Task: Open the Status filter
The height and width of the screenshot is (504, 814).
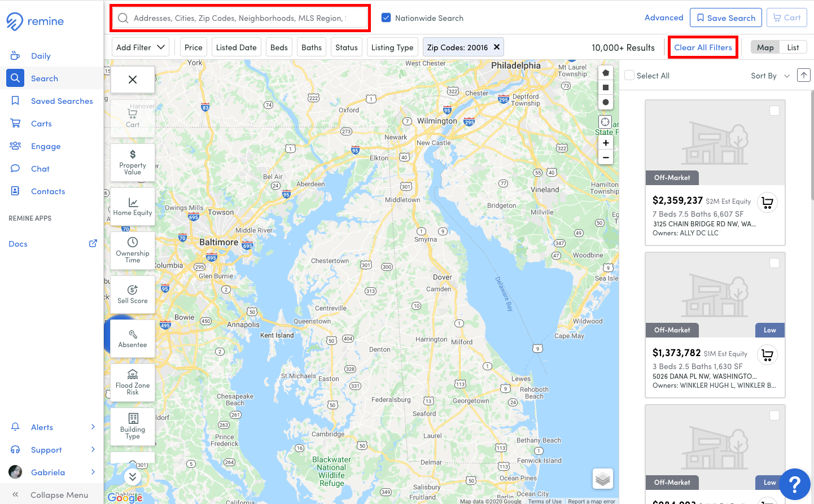Action: tap(347, 47)
